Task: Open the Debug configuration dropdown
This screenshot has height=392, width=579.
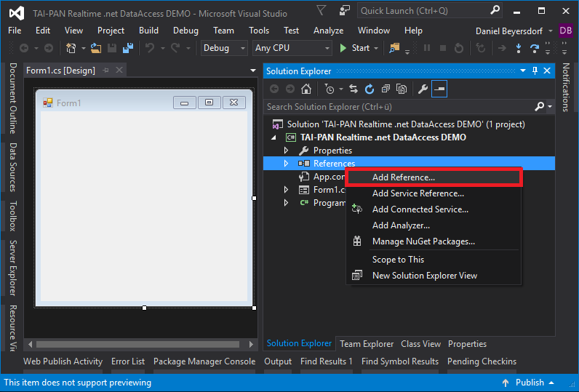Action: click(224, 48)
